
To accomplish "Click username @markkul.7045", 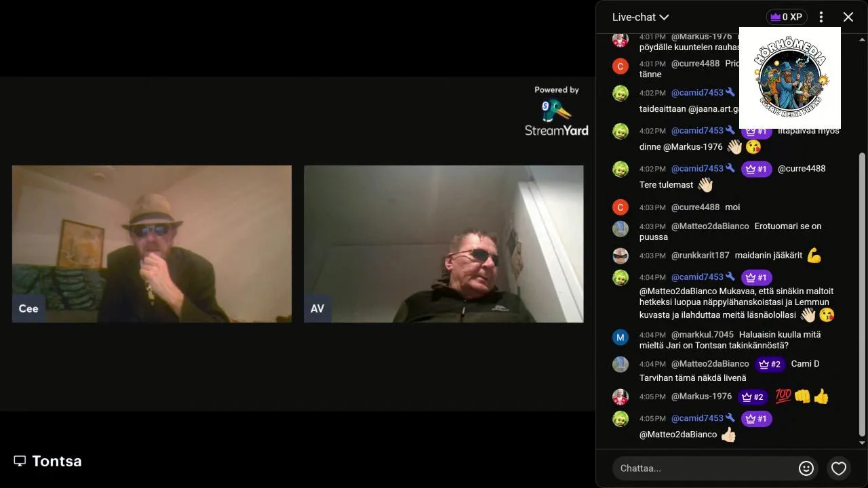I will [x=703, y=335].
